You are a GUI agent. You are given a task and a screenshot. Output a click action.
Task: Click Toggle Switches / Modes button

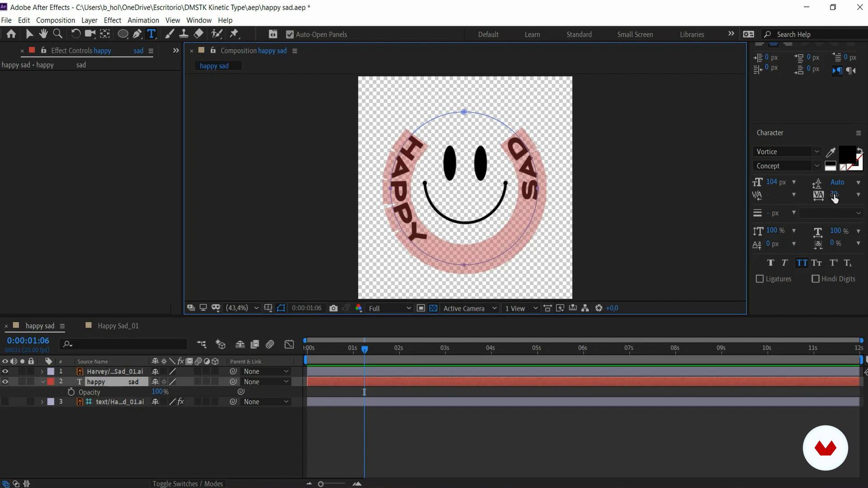(x=188, y=483)
